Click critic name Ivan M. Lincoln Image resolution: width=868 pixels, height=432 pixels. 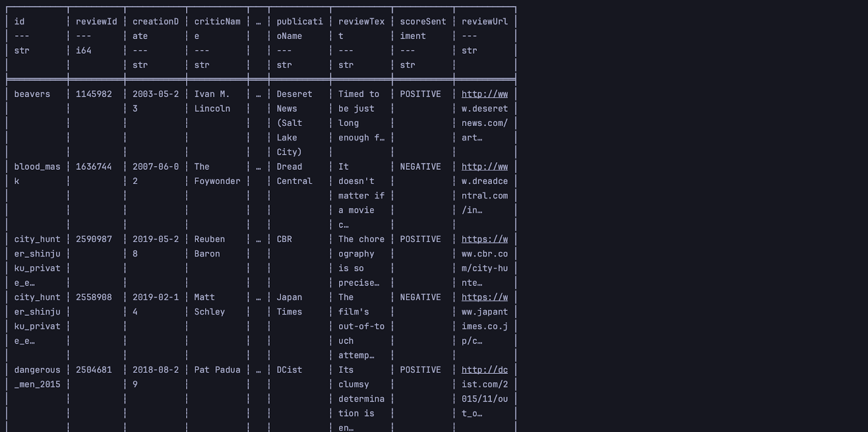pyautogui.click(x=212, y=101)
